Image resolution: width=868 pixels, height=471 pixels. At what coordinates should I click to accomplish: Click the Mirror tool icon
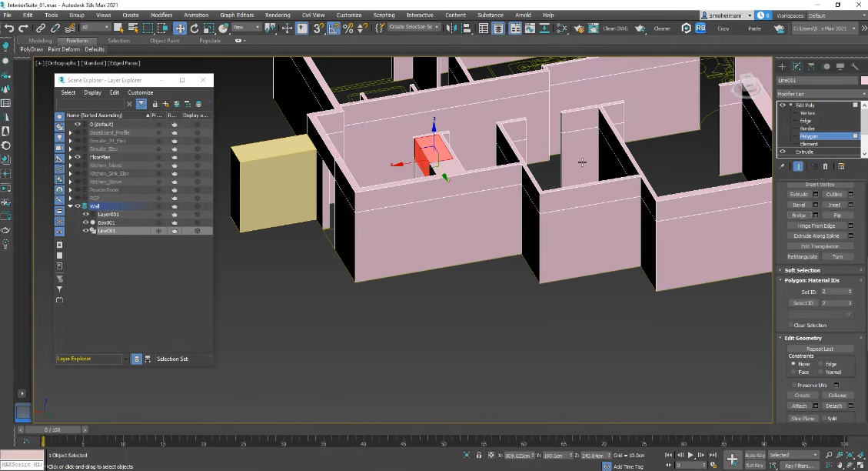452,28
